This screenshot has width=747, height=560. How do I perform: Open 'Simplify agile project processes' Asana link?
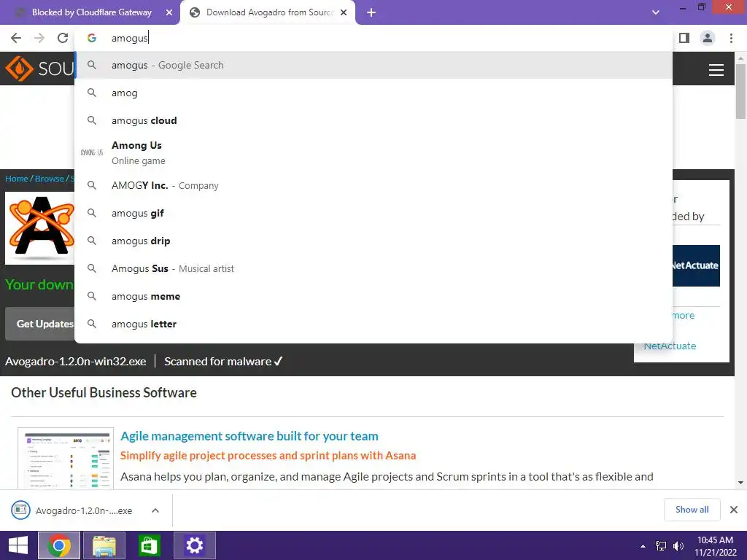point(268,456)
